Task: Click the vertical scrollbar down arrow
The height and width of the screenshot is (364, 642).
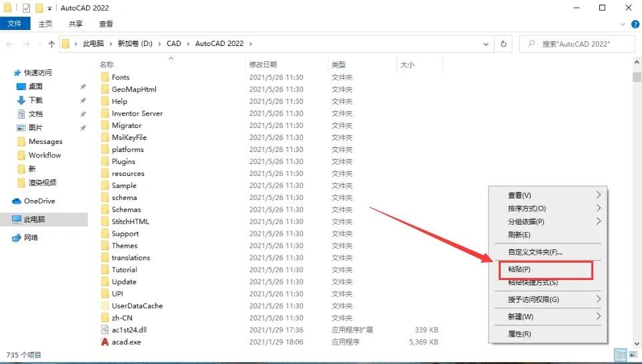Action: tap(637, 343)
